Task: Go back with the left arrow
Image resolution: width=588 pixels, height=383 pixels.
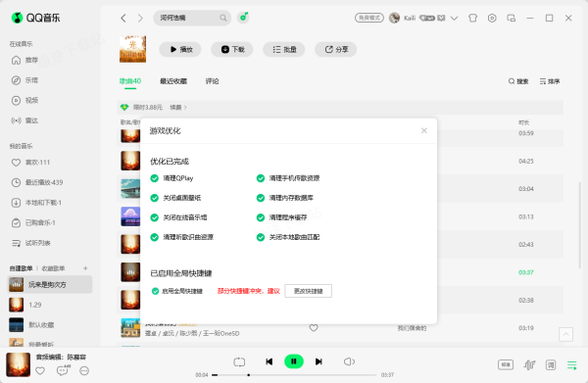Action: coord(123,18)
